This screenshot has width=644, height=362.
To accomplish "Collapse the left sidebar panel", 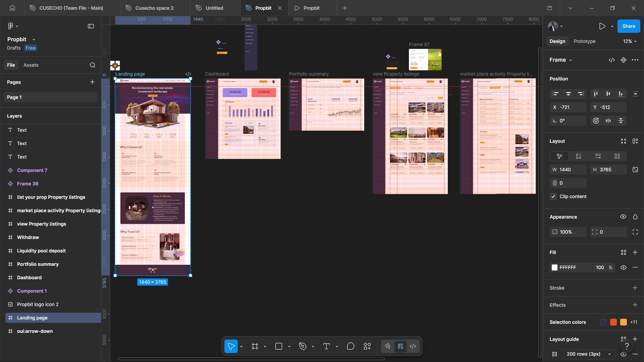I will 91,26.
